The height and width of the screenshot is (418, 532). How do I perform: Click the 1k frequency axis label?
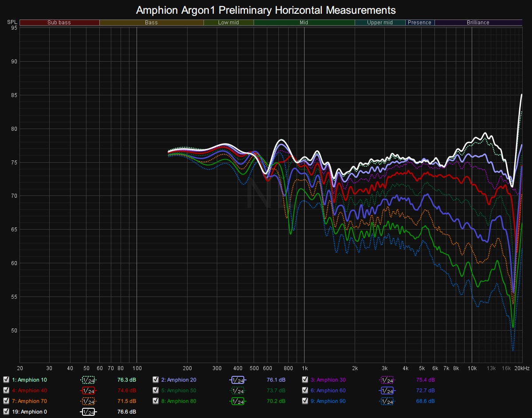pos(305,368)
